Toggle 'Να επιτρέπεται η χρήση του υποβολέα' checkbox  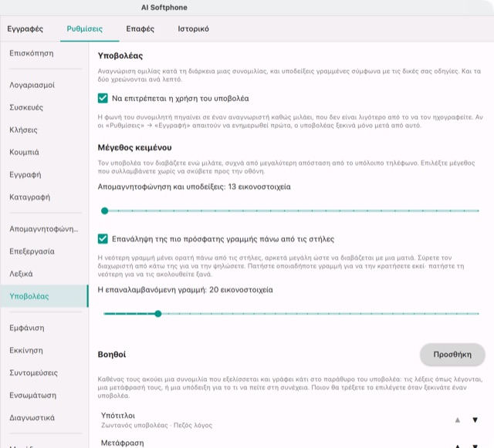pyautogui.click(x=103, y=98)
